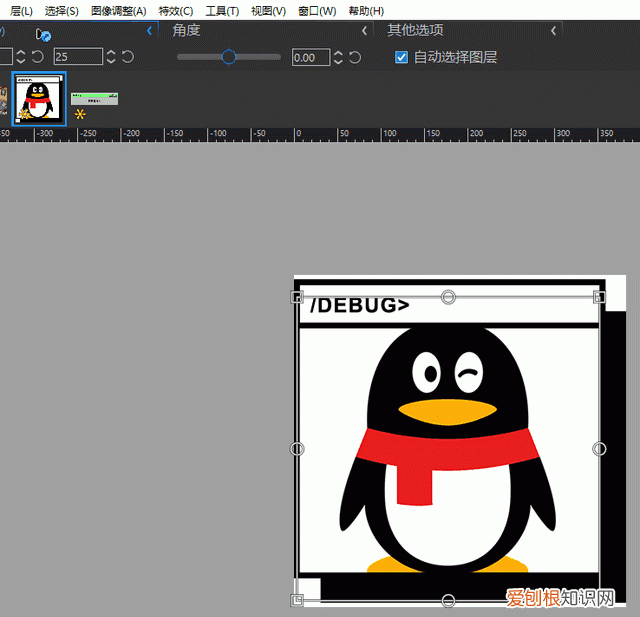This screenshot has height=617, width=640.
Task: Click the angle input field showing 0.00
Action: [311, 57]
